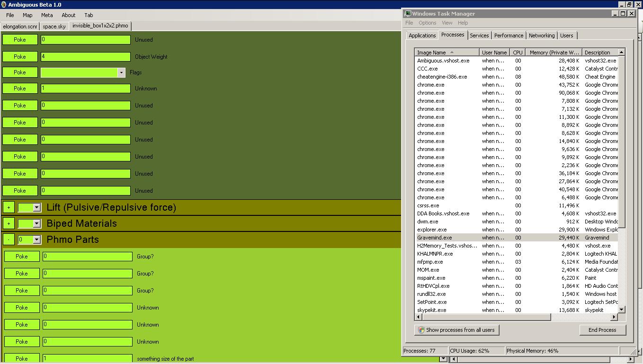This screenshot has height=364, width=643.
Task: Open the Biped Materials index dropdown
Action: tap(36, 223)
